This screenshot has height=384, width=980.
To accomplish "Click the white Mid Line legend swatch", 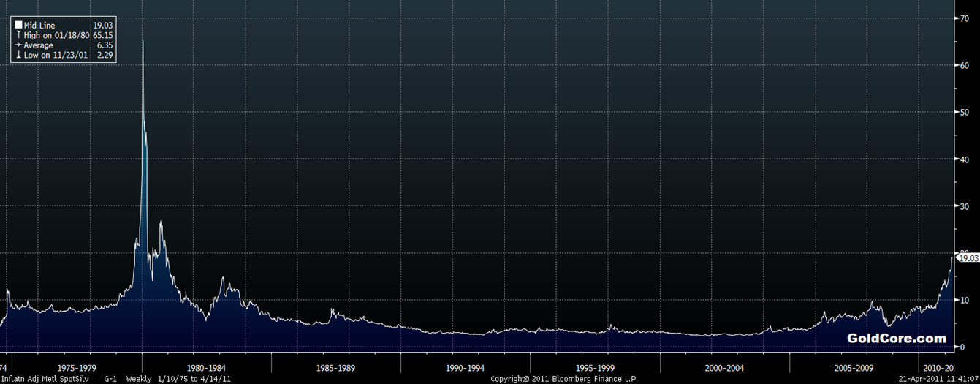I will point(18,26).
